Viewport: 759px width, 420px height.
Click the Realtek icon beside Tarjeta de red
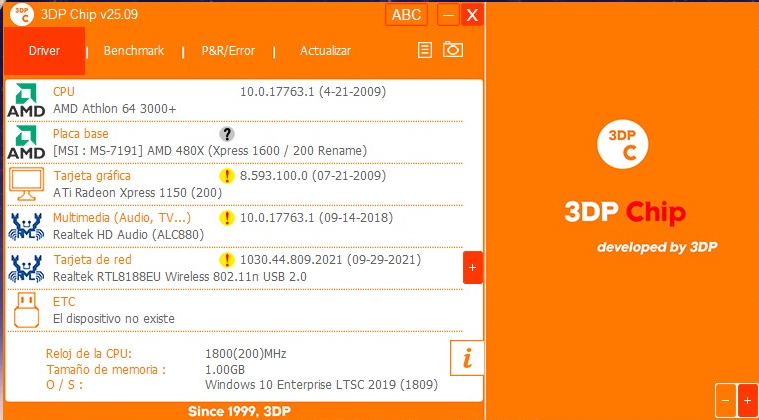[x=26, y=268]
